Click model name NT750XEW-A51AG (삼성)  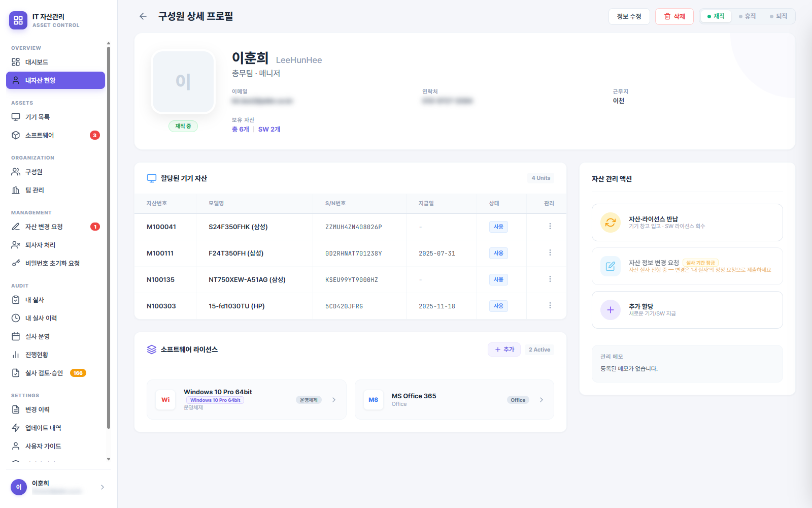247,279
